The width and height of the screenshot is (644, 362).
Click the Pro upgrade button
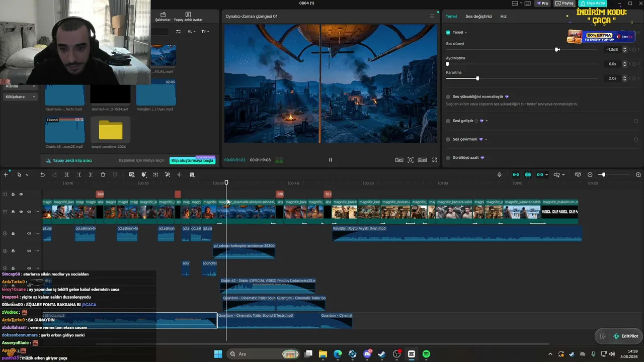542,4
